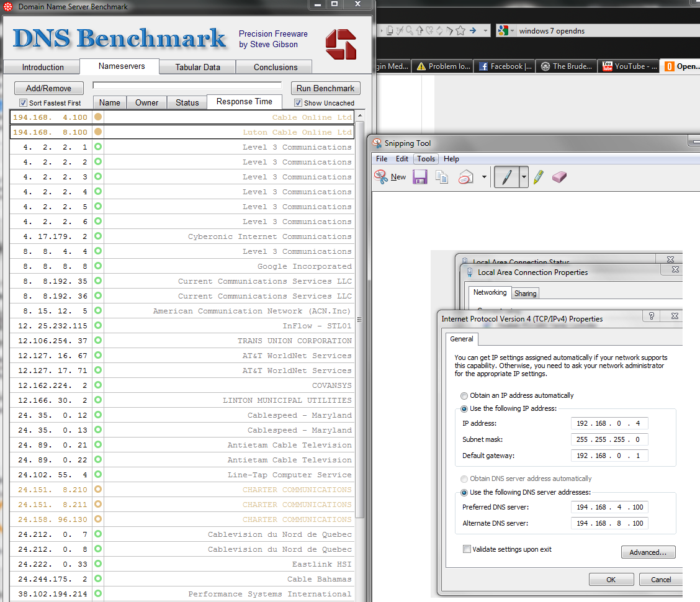Open the browser toolbar overflow dropdown arrow
The height and width of the screenshot is (602, 700).
pyautogui.click(x=485, y=31)
